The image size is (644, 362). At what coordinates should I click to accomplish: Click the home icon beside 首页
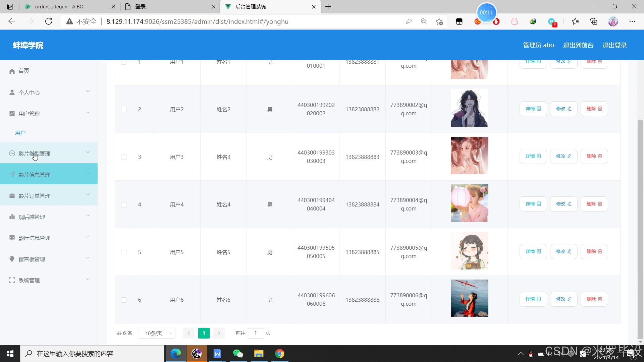point(12,71)
